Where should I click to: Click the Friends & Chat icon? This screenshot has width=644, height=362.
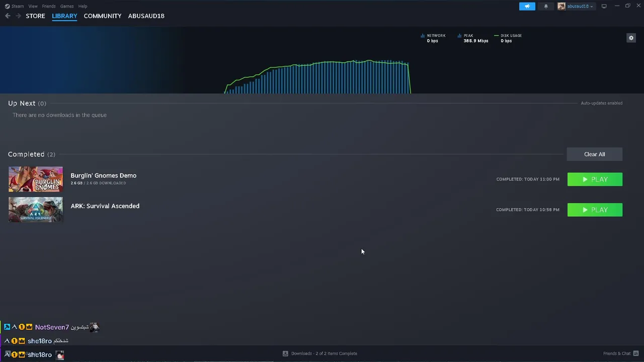pos(636,353)
